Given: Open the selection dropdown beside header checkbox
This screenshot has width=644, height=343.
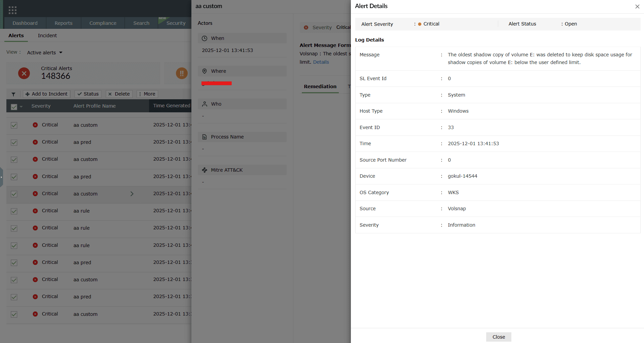Looking at the screenshot, I should click(x=21, y=107).
